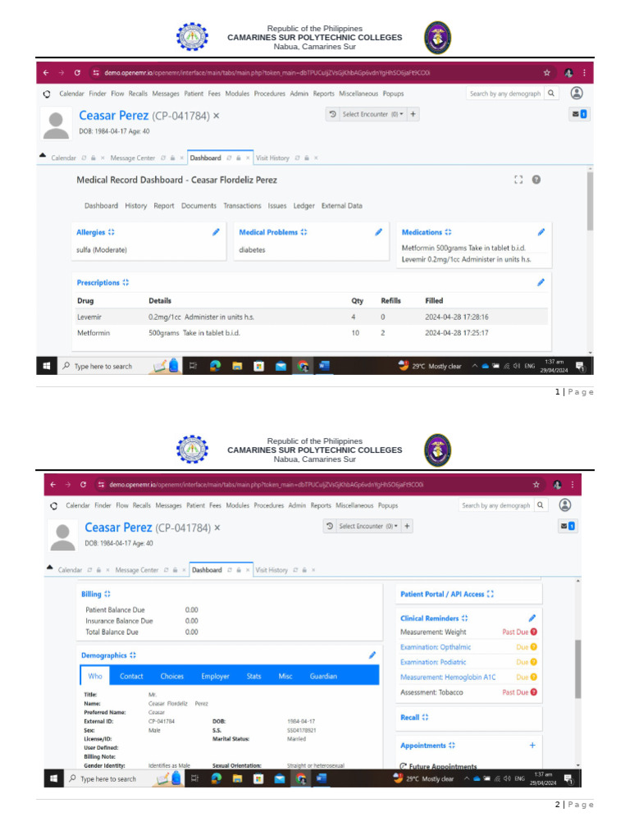Add an appointment with the Appointments plus icon
This screenshot has width=630, height=840.
click(x=532, y=745)
